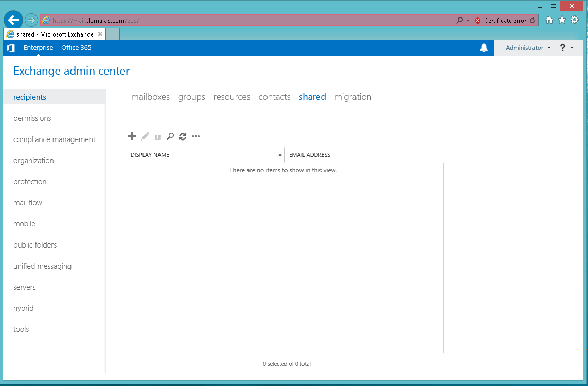Click '0 selected of 0 total' status text

click(287, 364)
